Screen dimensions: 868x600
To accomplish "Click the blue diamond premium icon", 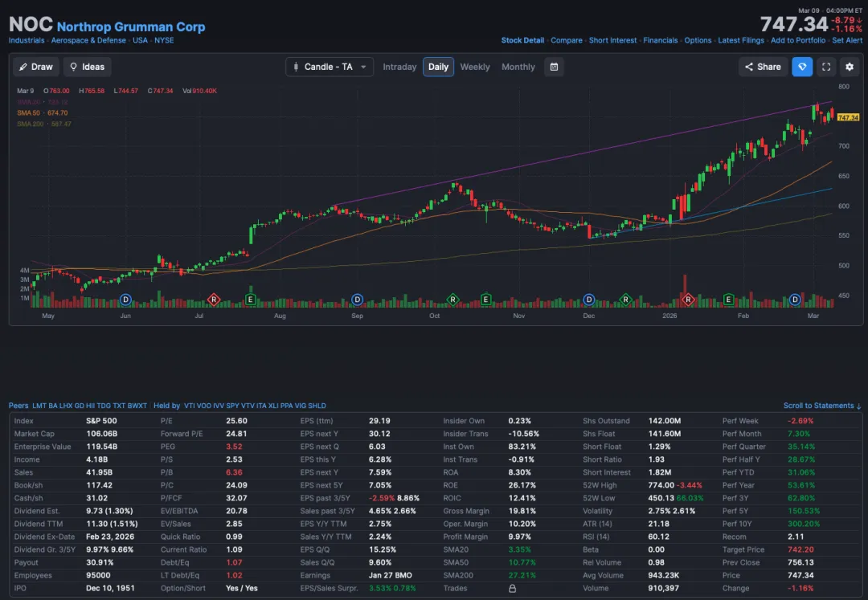I will [802, 67].
